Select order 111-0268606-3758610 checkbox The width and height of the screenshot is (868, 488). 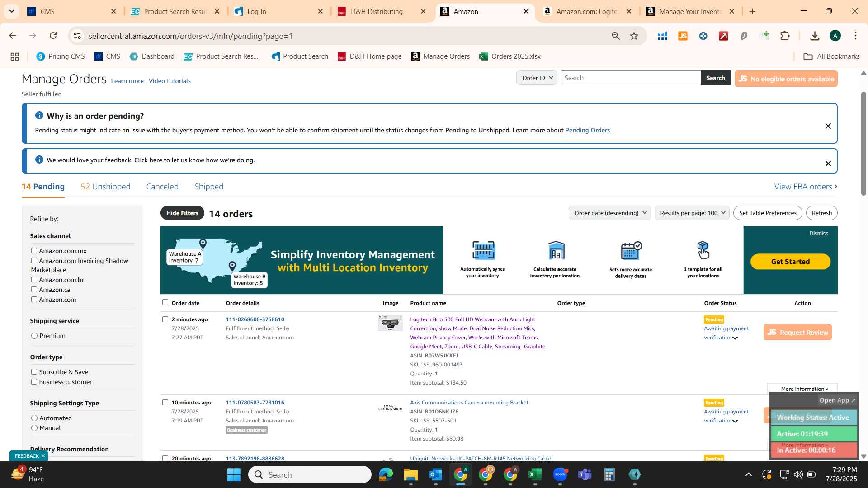click(165, 319)
